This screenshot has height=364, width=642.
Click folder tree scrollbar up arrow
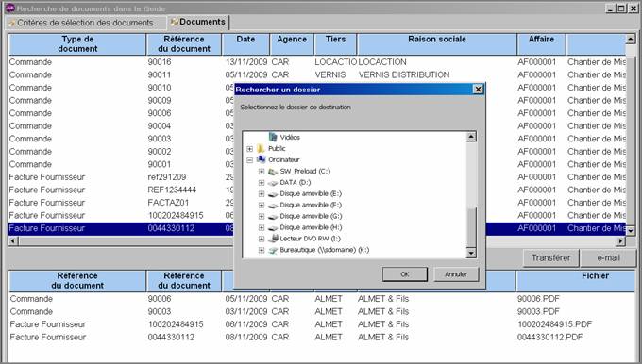[471, 137]
